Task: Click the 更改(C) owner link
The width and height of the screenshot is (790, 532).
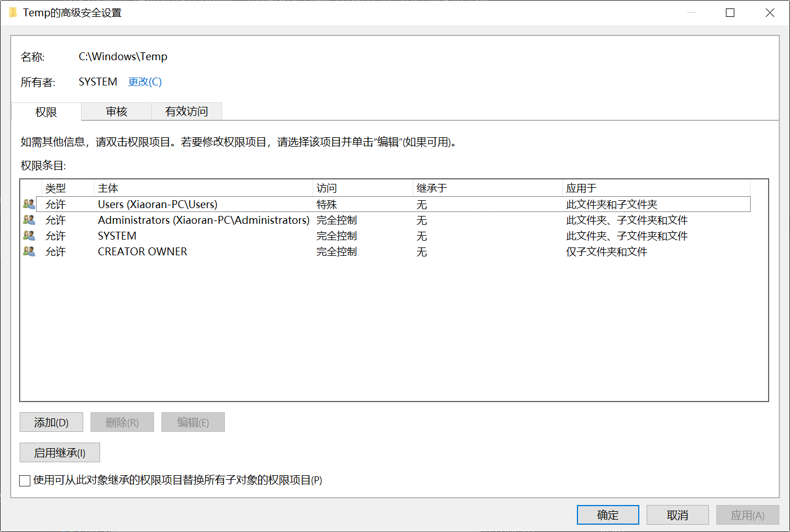Action: click(145, 82)
